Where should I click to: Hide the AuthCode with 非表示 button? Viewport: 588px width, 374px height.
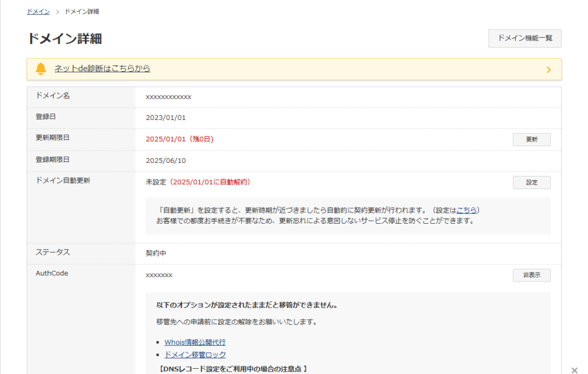[x=531, y=275]
